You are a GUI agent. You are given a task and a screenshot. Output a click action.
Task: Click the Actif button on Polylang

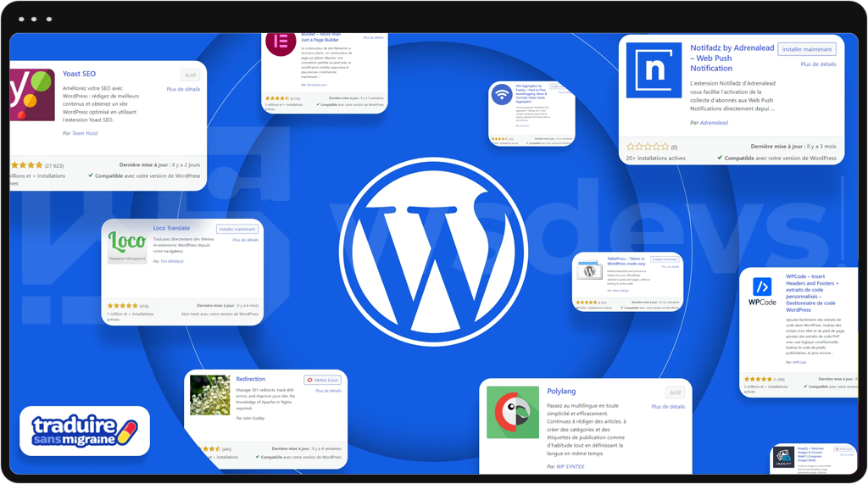[675, 392]
